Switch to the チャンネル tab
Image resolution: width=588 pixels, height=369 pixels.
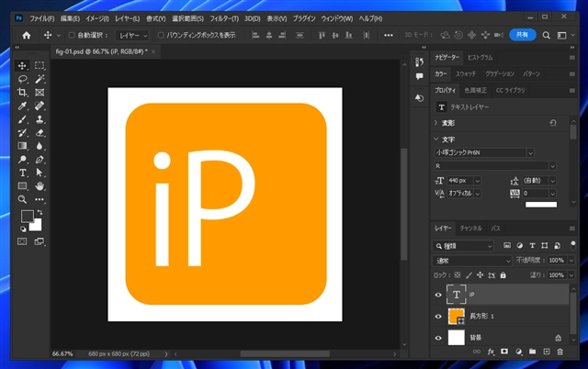click(471, 227)
